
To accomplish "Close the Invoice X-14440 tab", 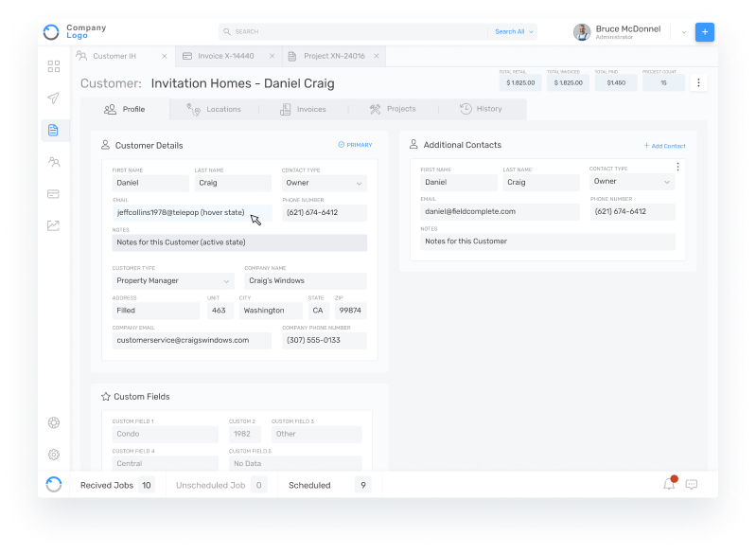I will click(x=272, y=57).
